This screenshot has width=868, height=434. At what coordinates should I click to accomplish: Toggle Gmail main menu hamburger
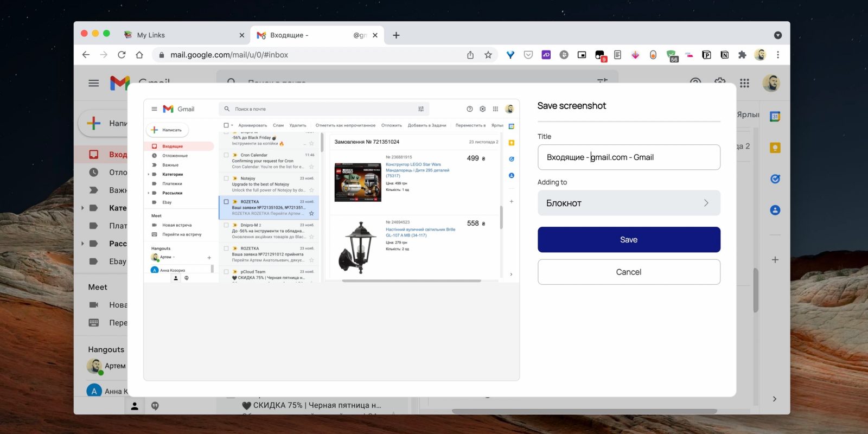pyautogui.click(x=94, y=83)
